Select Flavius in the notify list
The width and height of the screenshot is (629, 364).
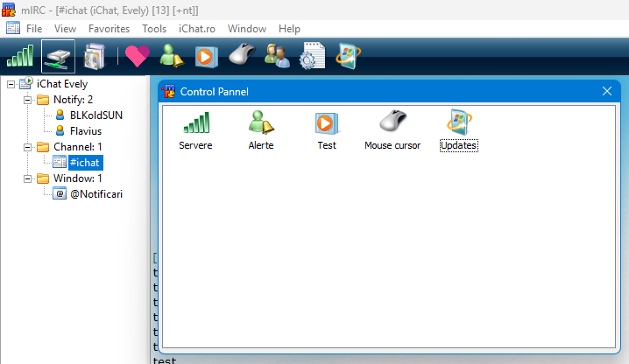[x=87, y=131]
